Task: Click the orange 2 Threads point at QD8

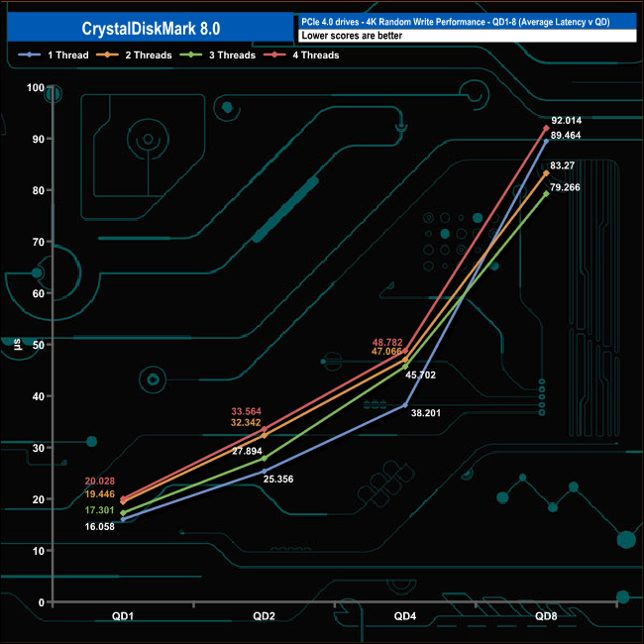Action: [546, 173]
